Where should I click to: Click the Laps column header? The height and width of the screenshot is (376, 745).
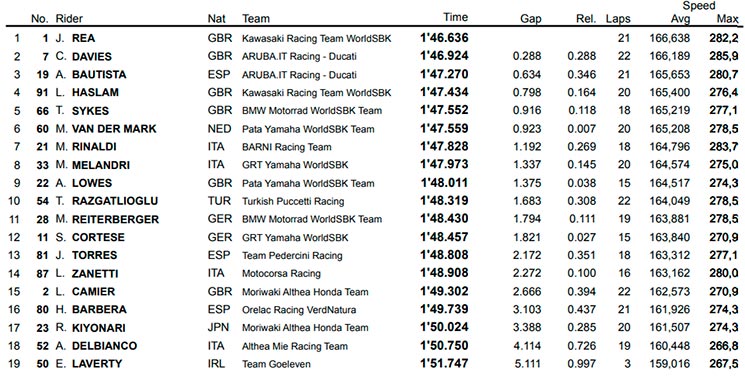(x=618, y=19)
